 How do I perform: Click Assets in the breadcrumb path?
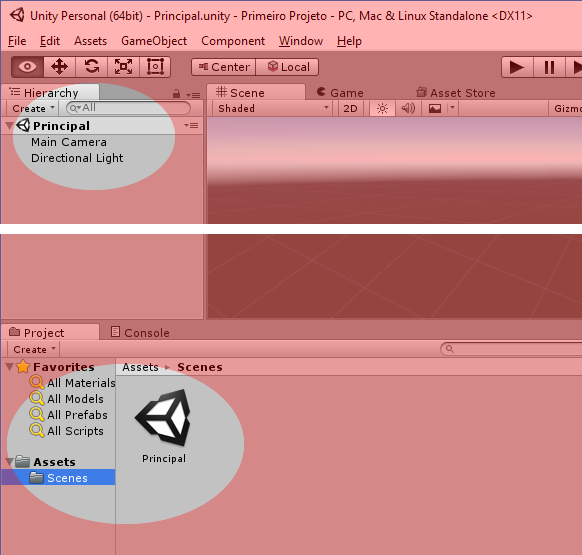[x=140, y=367]
